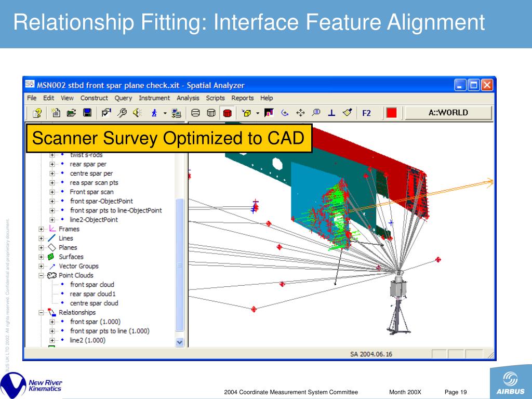Screen dimensions: 532x399
Task: Open the Instrument menu
Action: [x=154, y=98]
